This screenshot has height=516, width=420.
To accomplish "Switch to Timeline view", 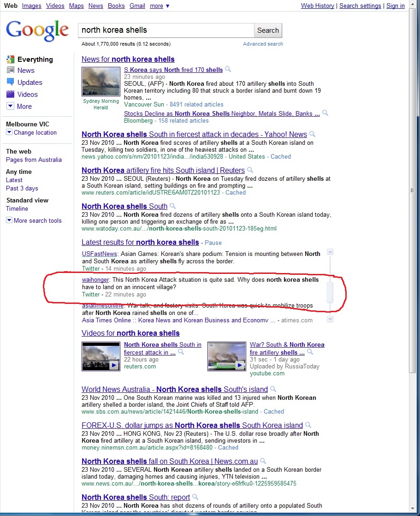I will click(17, 208).
